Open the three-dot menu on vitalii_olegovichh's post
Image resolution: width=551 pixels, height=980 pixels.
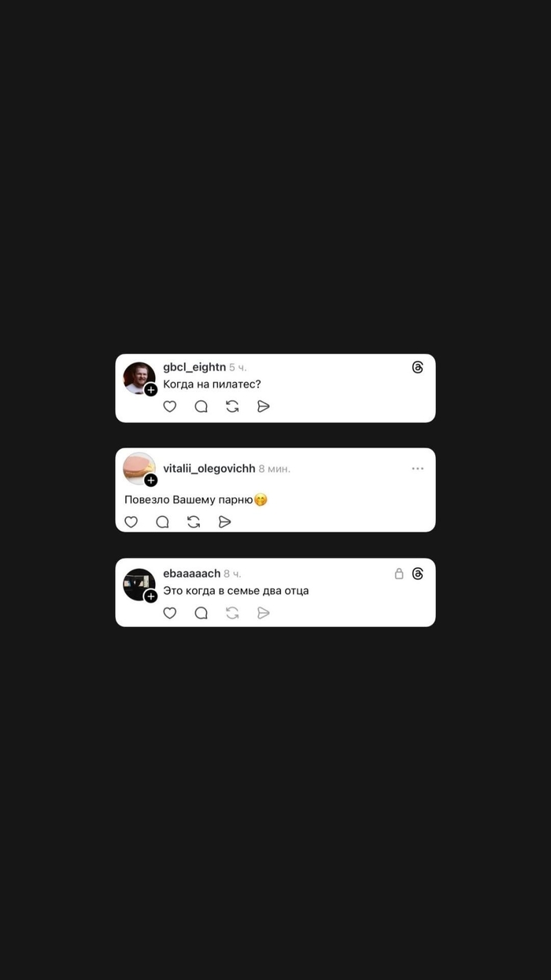(x=418, y=469)
